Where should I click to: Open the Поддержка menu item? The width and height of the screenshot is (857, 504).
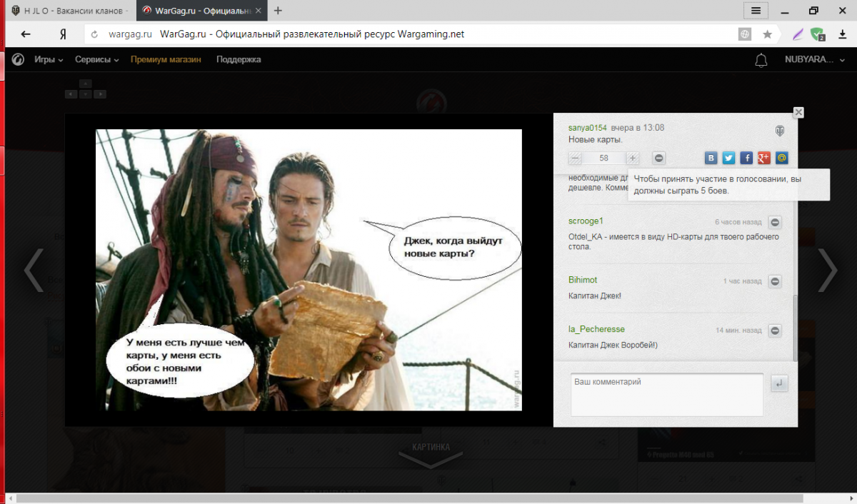[239, 60]
